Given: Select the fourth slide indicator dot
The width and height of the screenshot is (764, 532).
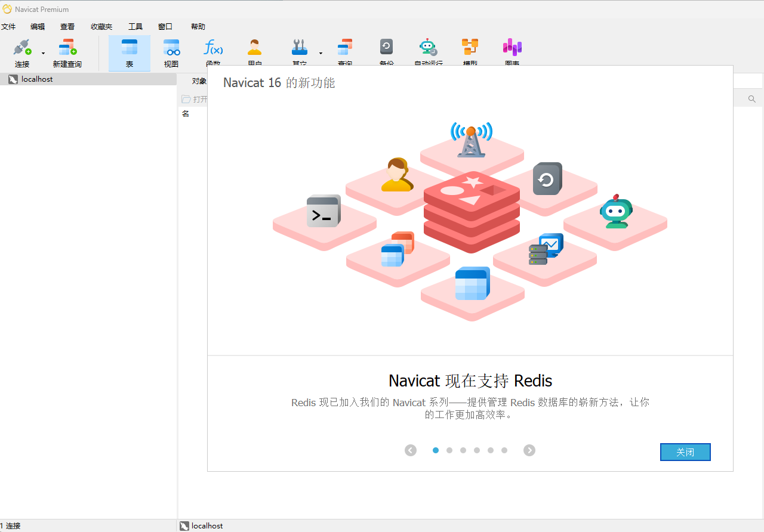Looking at the screenshot, I should (477, 450).
